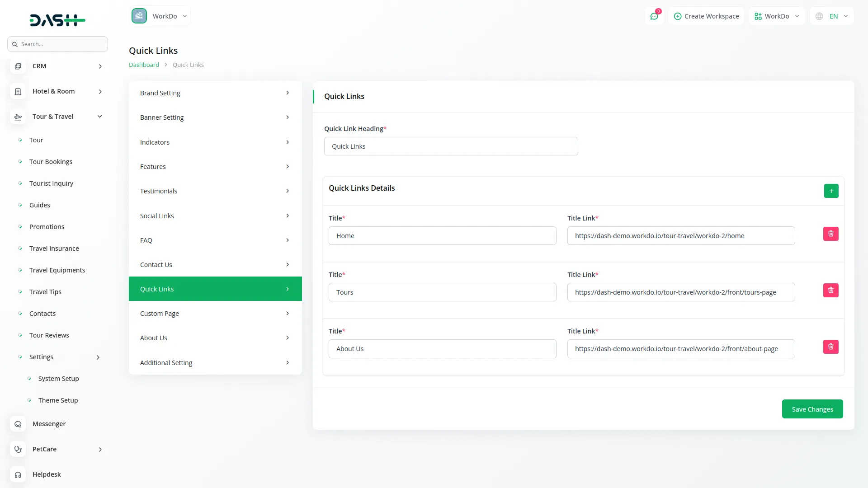Expand the CRM sidebar menu
868x488 pixels.
(100, 66)
